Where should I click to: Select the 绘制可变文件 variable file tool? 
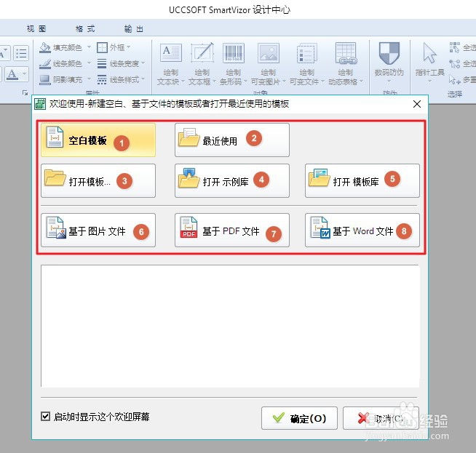click(x=306, y=64)
